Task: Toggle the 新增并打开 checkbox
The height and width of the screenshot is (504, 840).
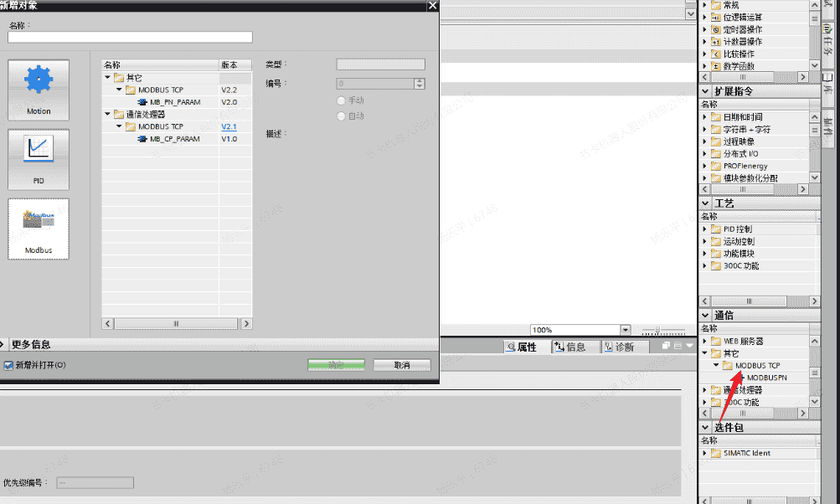Action: (x=8, y=365)
